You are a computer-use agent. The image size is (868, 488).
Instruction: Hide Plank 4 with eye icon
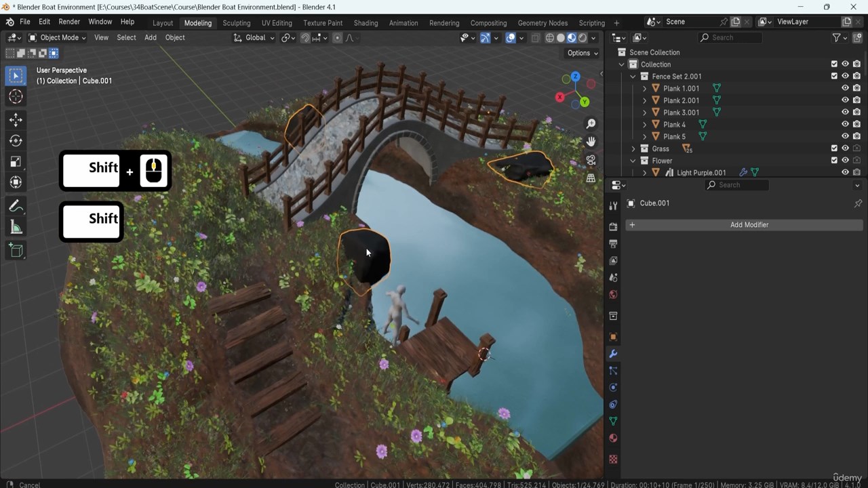(845, 124)
